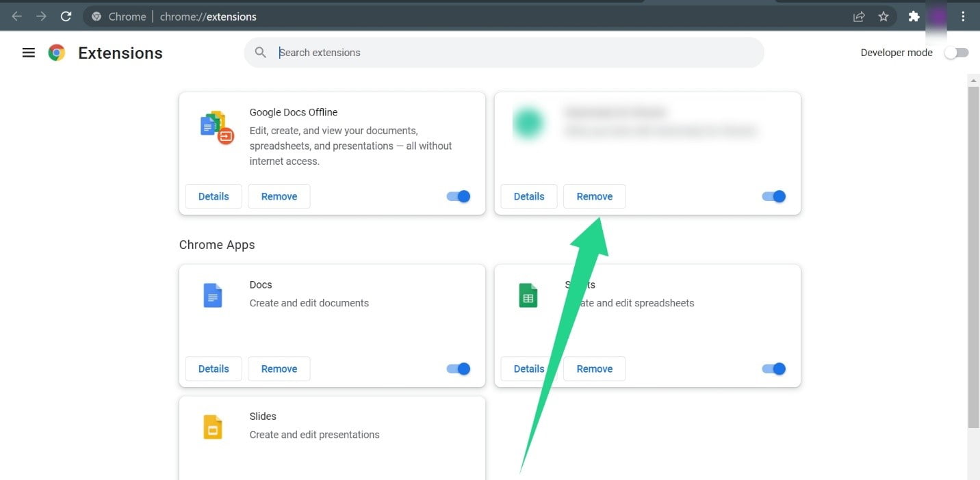Disable the blurred extension's toggle

point(774,196)
